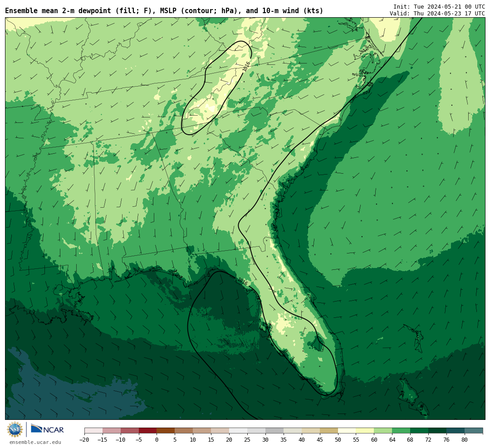The height and width of the screenshot is (448, 490).
Task: Click the darkest green 72–76 swatch
Action: click(437, 431)
